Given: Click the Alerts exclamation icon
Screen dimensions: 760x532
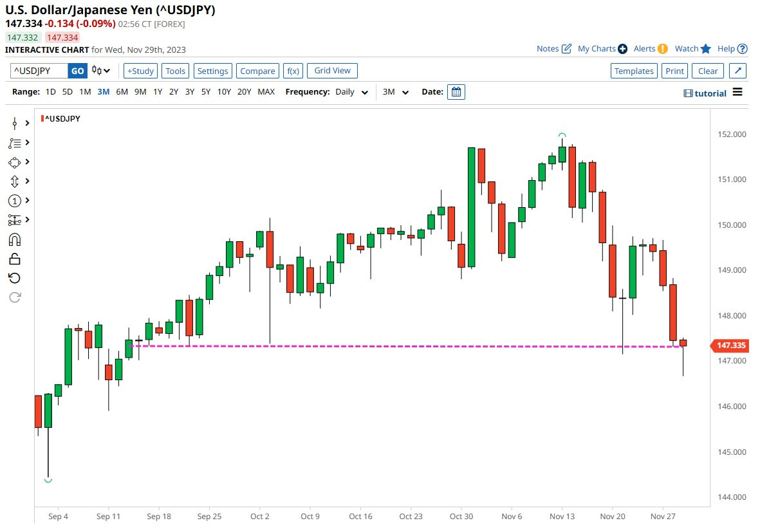Looking at the screenshot, I should [662, 49].
